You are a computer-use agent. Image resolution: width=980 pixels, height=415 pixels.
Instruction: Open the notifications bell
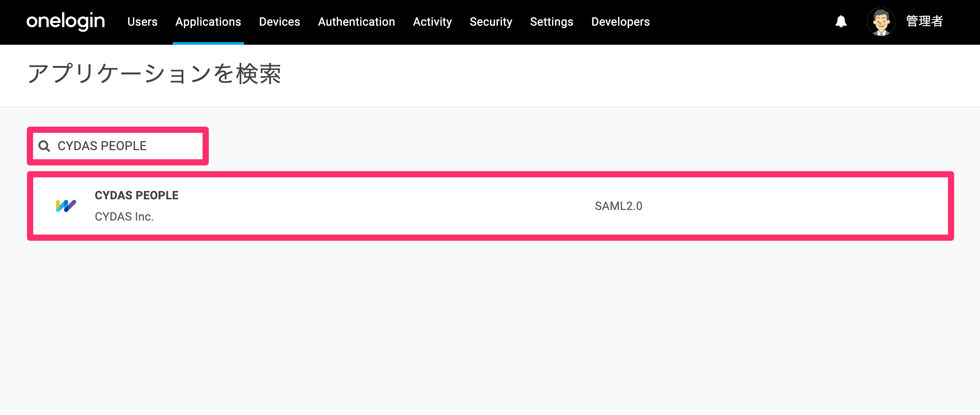tap(841, 21)
